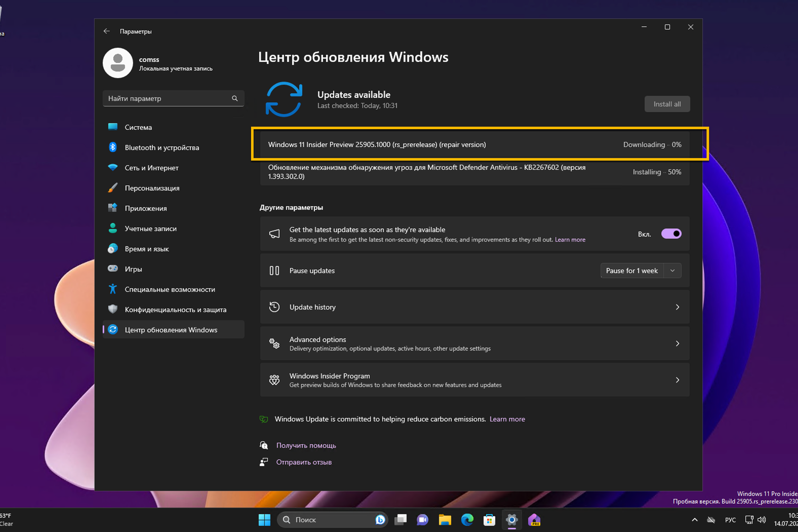Screen dimensions: 798x532
Task: Open Bing chat icon in taskbar search
Action: pyautogui.click(x=380, y=520)
